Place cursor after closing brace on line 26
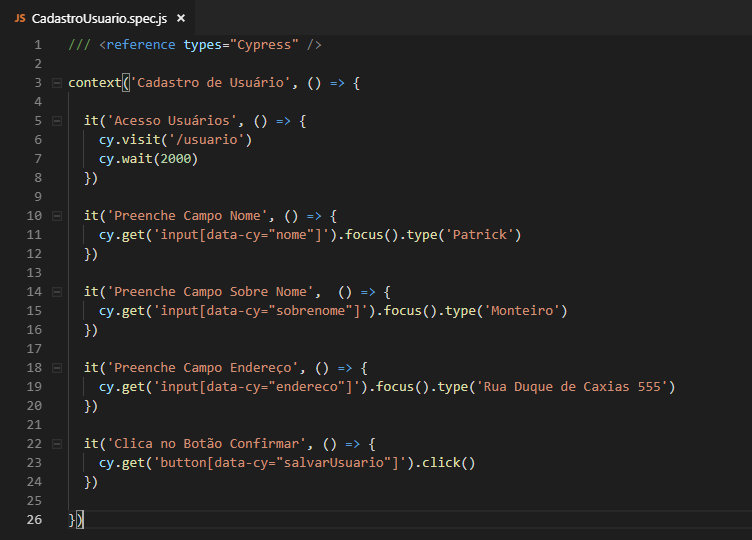752x540 pixels. [x=84, y=520]
